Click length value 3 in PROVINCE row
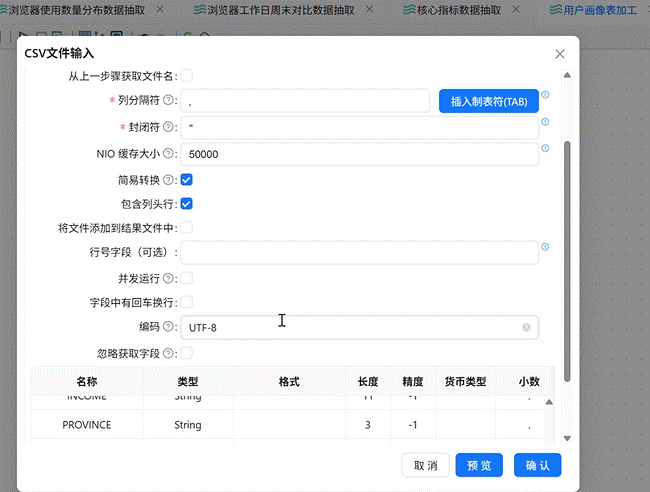Image resolution: width=650 pixels, height=492 pixels. [x=368, y=425]
